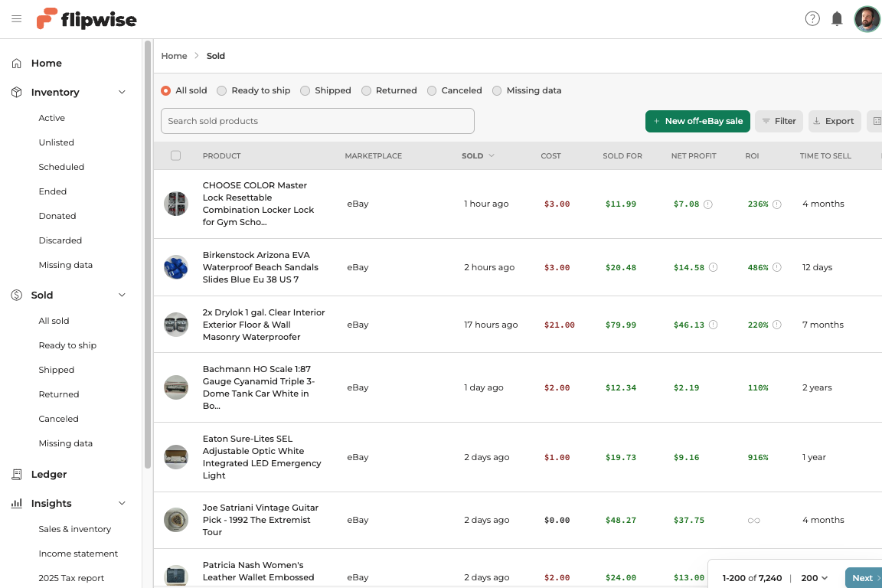The image size is (882, 588).
Task: Select the Returned radio filter
Action: (366, 90)
